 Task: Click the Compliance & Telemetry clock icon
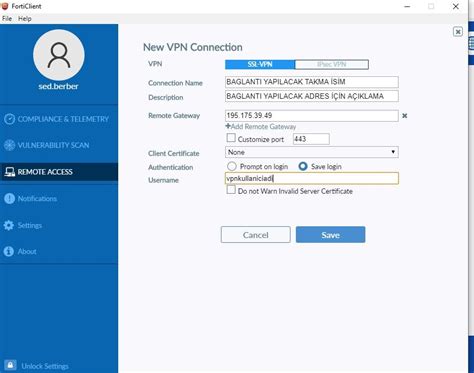(x=9, y=119)
